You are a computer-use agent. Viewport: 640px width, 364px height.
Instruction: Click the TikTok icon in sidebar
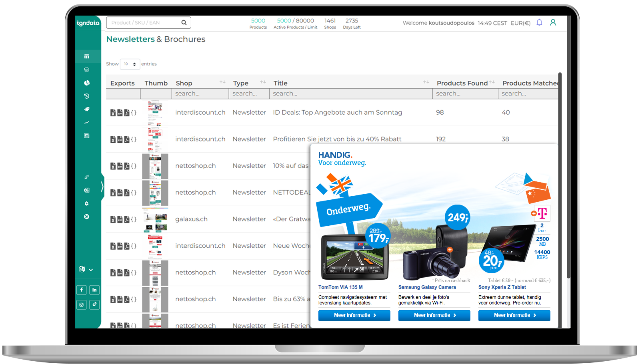coord(94,304)
